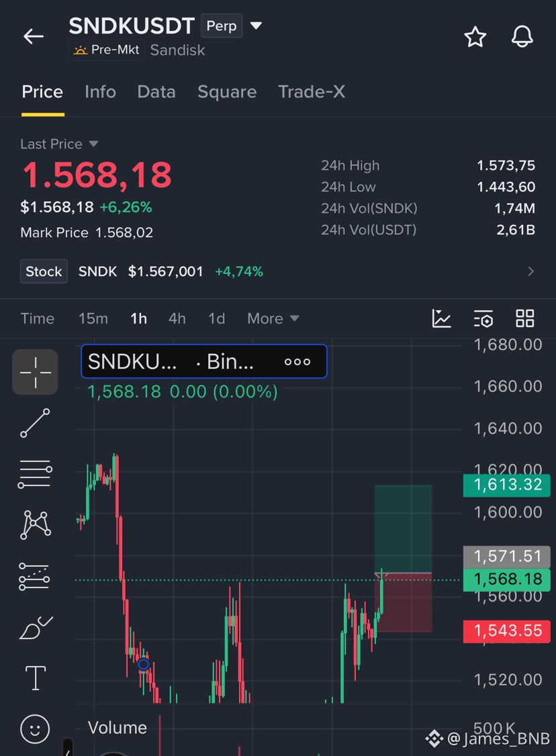
Task: Click the Mark Price 1.568,02 value
Action: pyautogui.click(x=124, y=233)
